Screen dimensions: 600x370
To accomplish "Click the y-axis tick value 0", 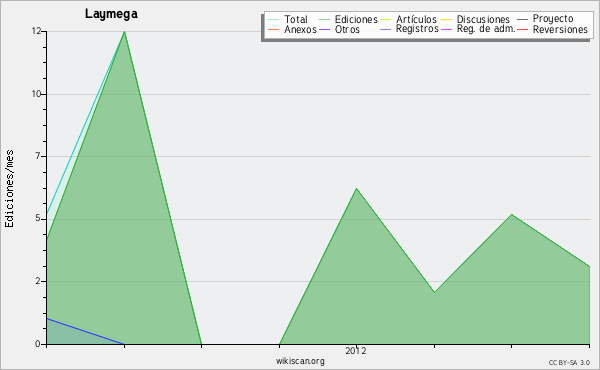I will click(38, 344).
